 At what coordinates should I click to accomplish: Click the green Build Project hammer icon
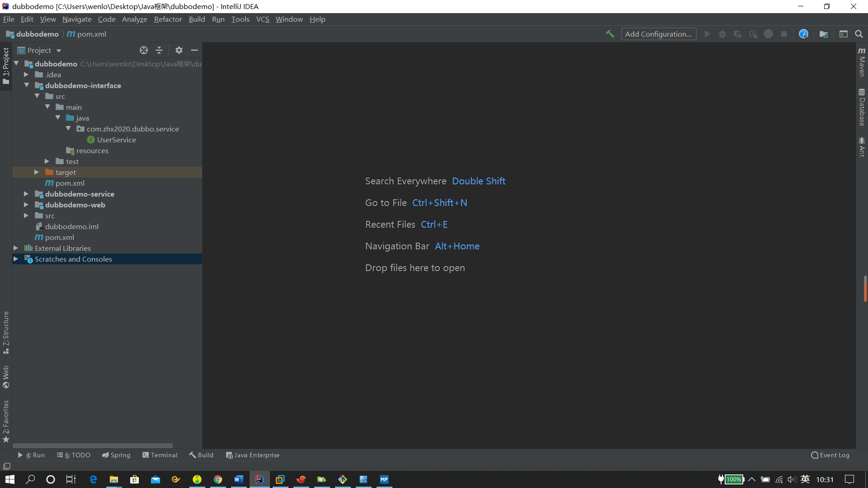click(x=610, y=34)
